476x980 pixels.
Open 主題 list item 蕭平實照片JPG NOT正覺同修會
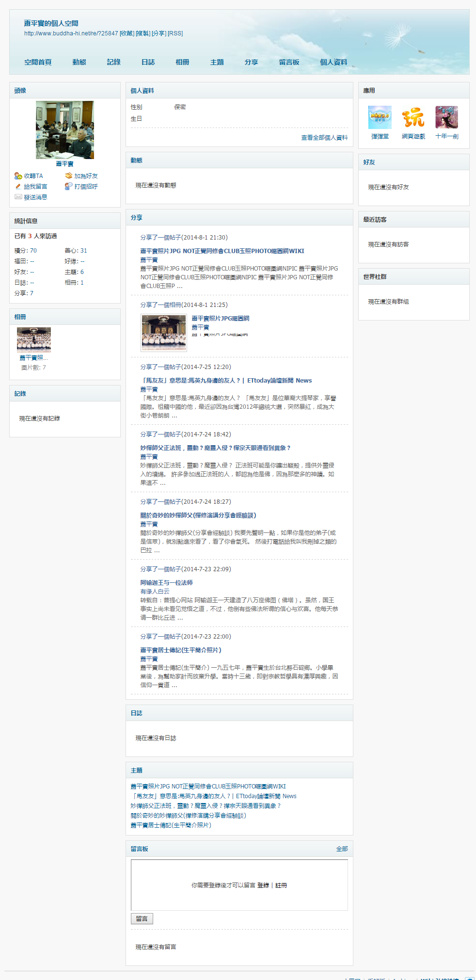click(x=208, y=787)
